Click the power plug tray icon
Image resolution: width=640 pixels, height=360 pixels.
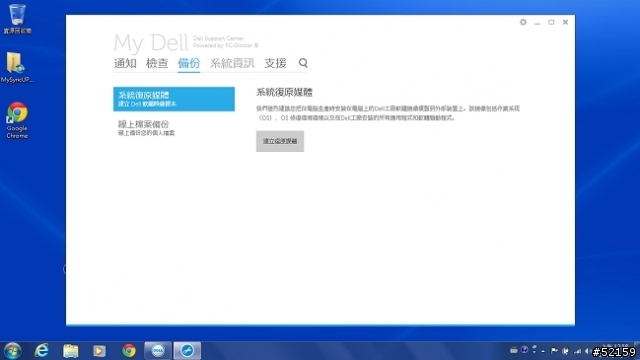tap(565, 351)
